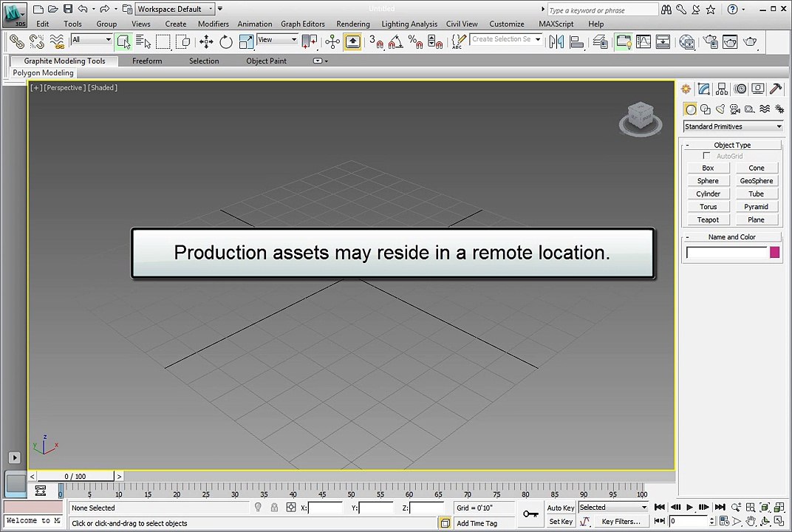792x532 pixels.
Task: Click Bind to Space Warp icon
Action: [x=57, y=41]
